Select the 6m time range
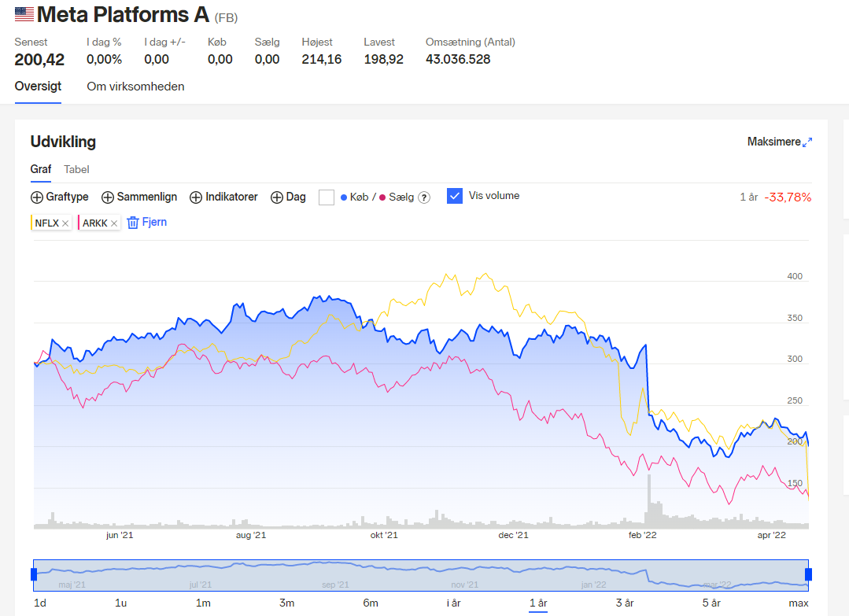Screen dimensions: 849x616 pyautogui.click(x=371, y=603)
